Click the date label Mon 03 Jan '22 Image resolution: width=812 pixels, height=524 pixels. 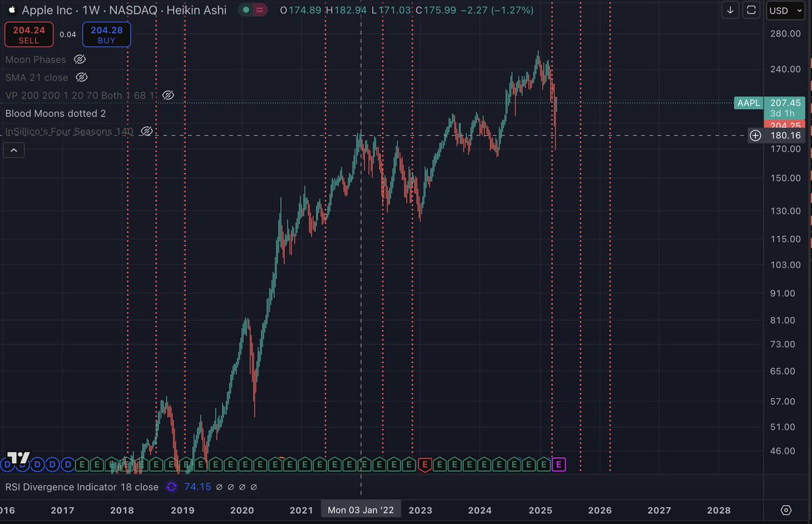tap(361, 510)
